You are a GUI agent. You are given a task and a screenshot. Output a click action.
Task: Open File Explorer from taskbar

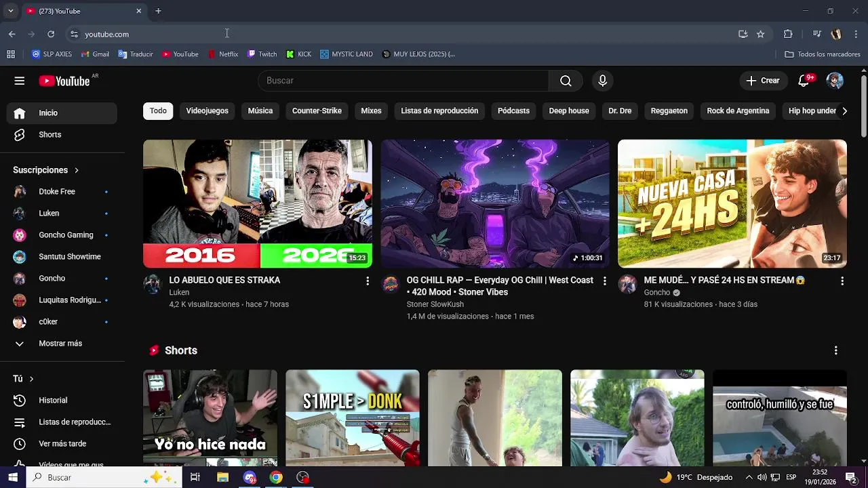click(222, 477)
